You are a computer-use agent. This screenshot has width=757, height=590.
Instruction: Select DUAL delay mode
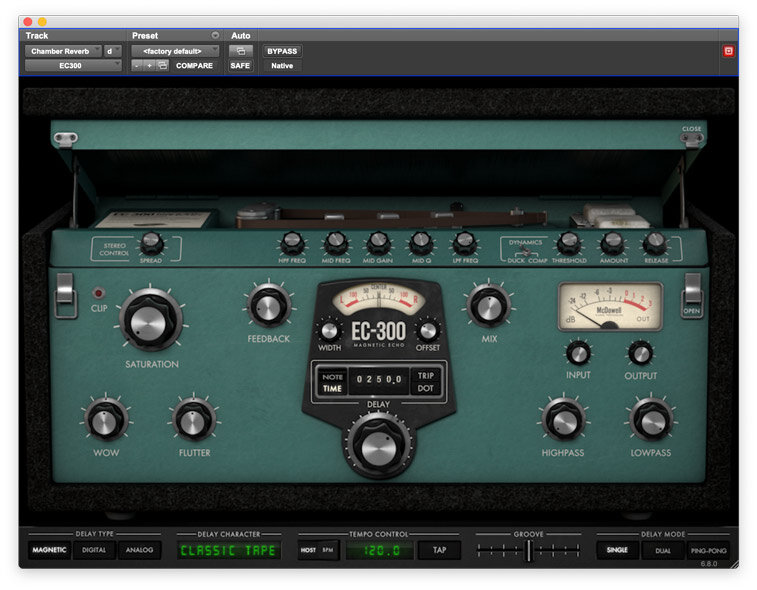pos(662,550)
